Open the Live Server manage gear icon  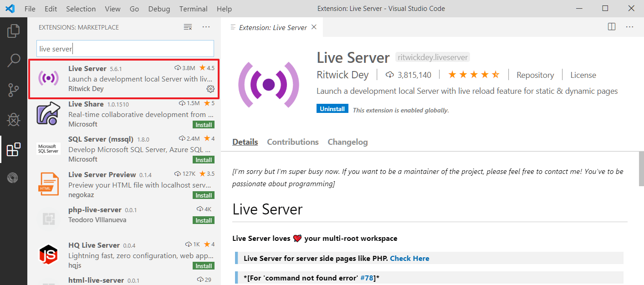[x=210, y=89]
